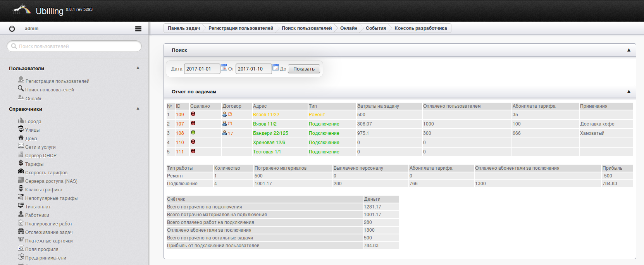Collapse the Пользователи sidebar section
Screen dimensions: 644x265
138,68
